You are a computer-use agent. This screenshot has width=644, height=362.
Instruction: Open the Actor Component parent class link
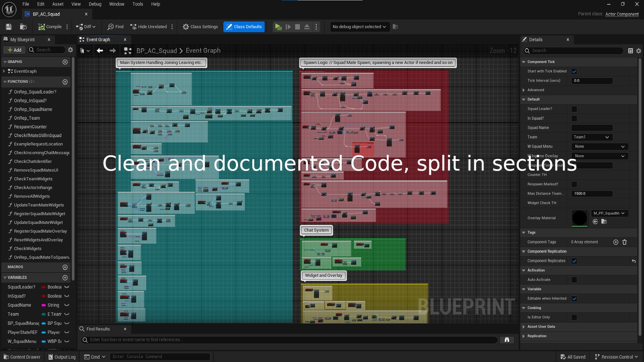(x=622, y=14)
